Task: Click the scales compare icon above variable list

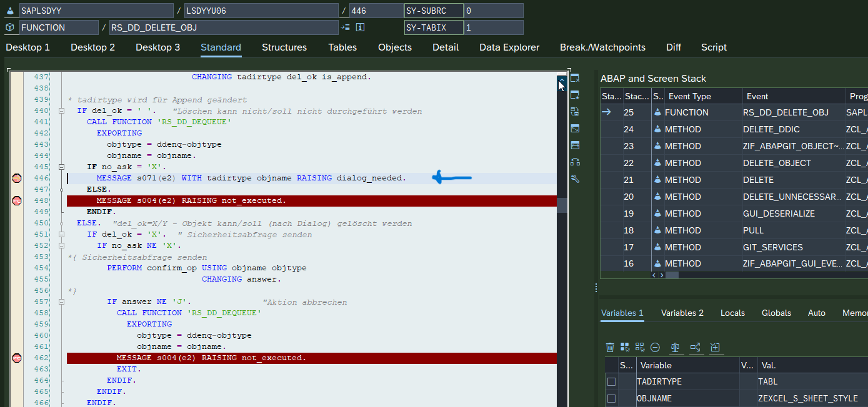Action: point(675,348)
